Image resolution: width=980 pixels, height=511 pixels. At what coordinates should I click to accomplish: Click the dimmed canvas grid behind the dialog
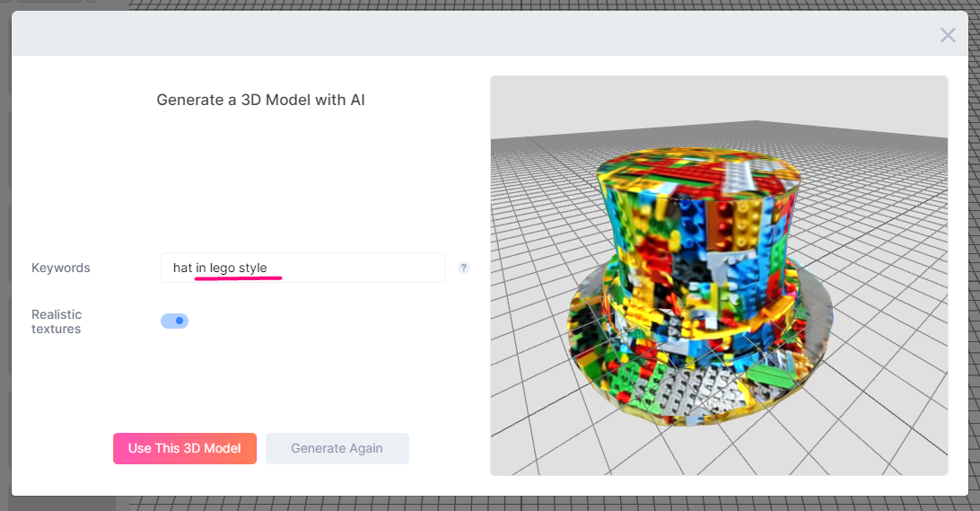(538, 503)
